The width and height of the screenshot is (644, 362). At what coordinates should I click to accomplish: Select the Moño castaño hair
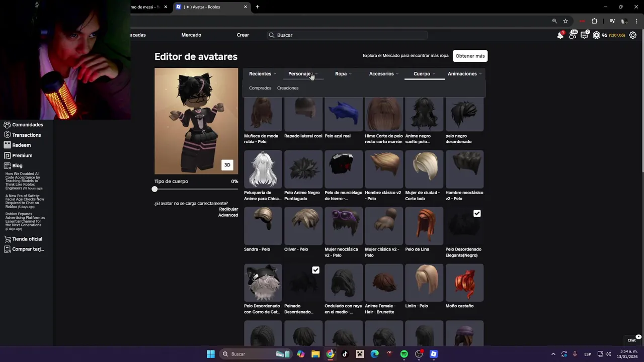(464, 283)
